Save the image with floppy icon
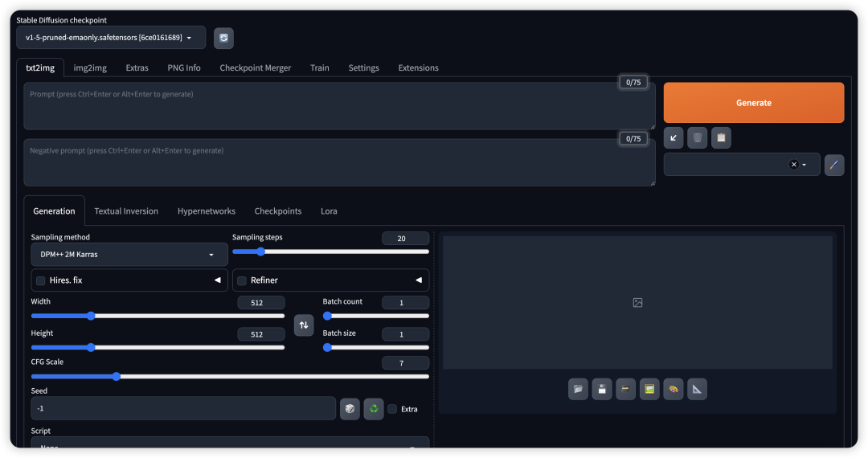This screenshot has width=868, height=458. tap(602, 390)
